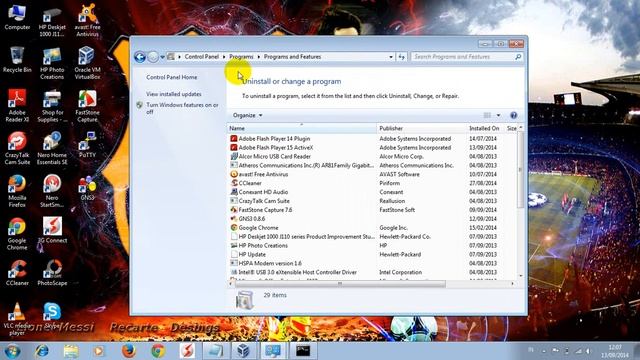Expand the change view dropdown arrow

click(x=498, y=116)
